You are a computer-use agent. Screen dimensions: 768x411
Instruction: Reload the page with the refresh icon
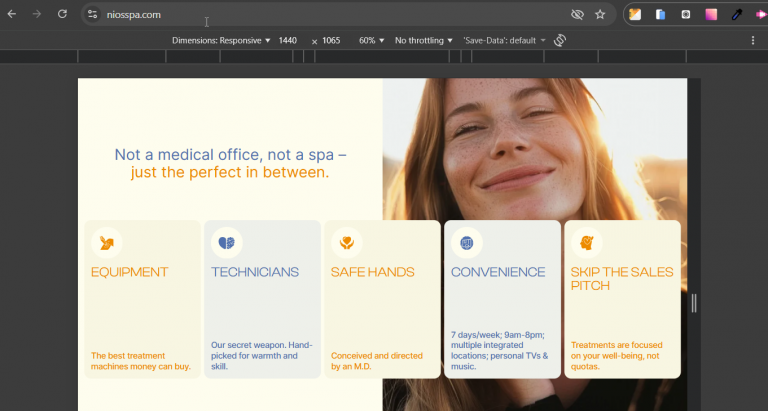62,15
